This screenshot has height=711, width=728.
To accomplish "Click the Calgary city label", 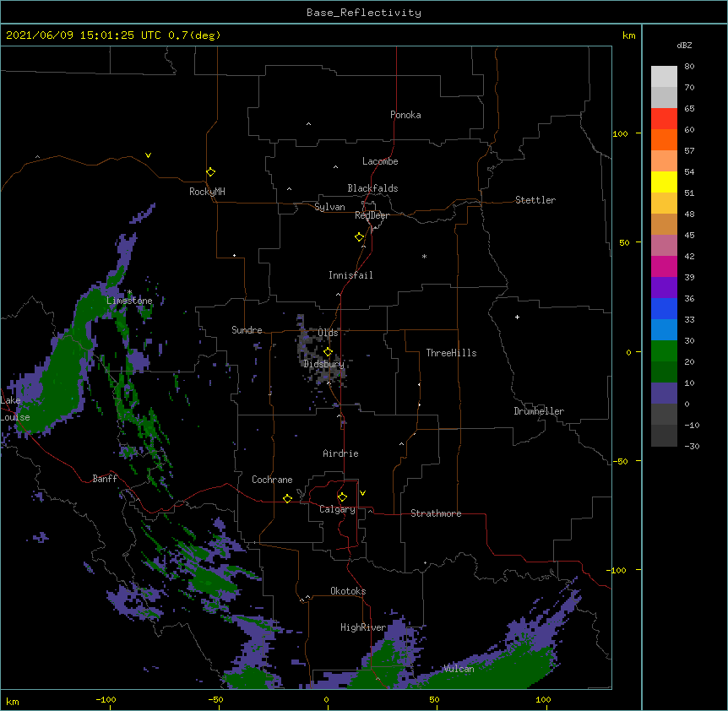I will pos(337,509).
